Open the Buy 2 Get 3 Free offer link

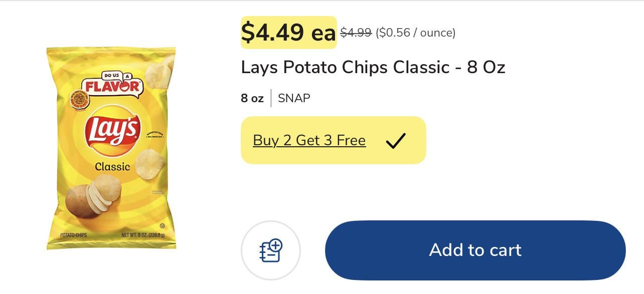pos(309,140)
